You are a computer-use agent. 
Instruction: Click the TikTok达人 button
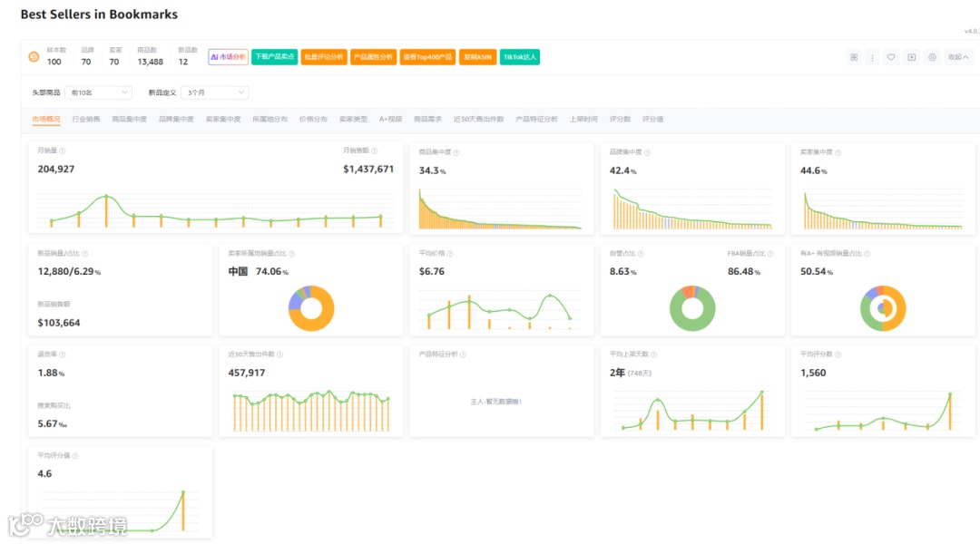519,57
